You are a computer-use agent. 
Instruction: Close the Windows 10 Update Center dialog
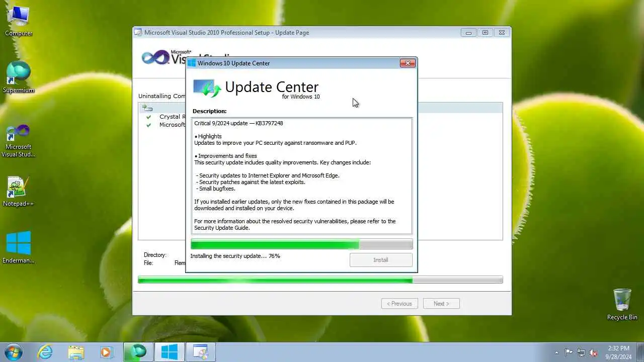pyautogui.click(x=408, y=63)
